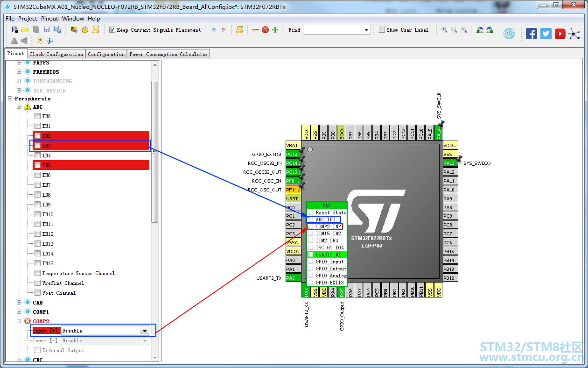Image resolution: width=588 pixels, height=368 pixels.
Task: Check the ADC IN1 checkbox
Action: pos(37,126)
